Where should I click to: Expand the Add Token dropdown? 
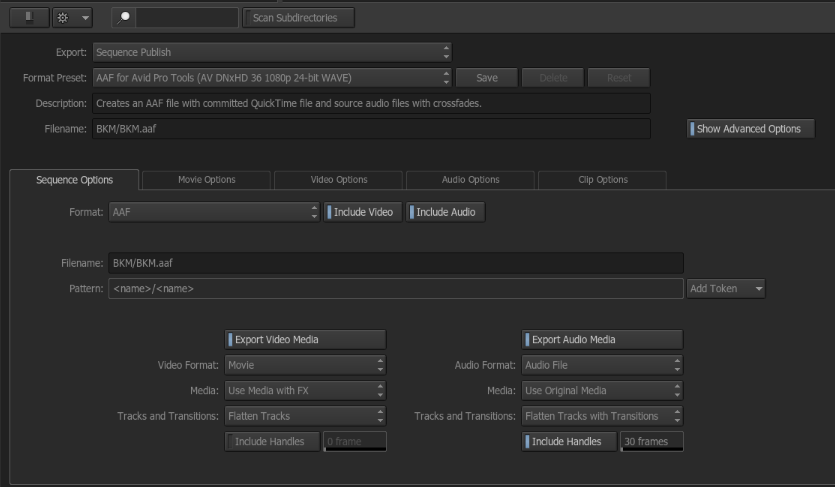(726, 289)
